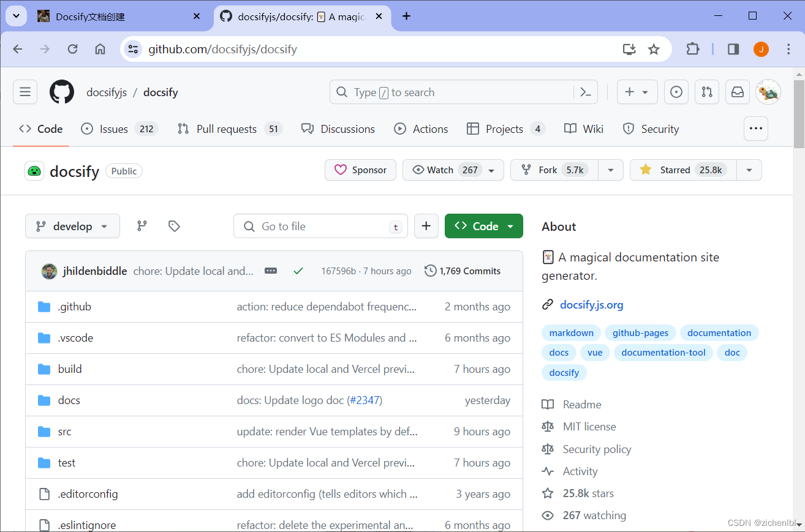This screenshot has width=805, height=532.
Task: Bookmark this page with the star icon
Action: click(654, 49)
